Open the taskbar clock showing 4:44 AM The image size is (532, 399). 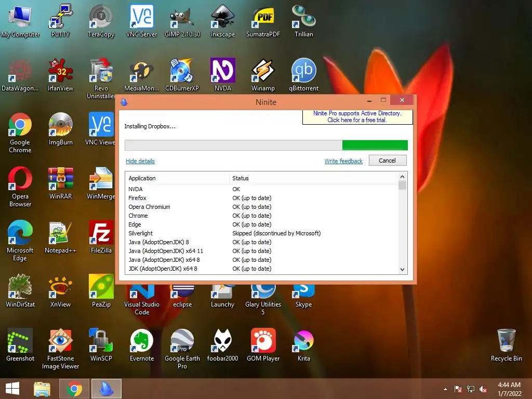point(509,389)
